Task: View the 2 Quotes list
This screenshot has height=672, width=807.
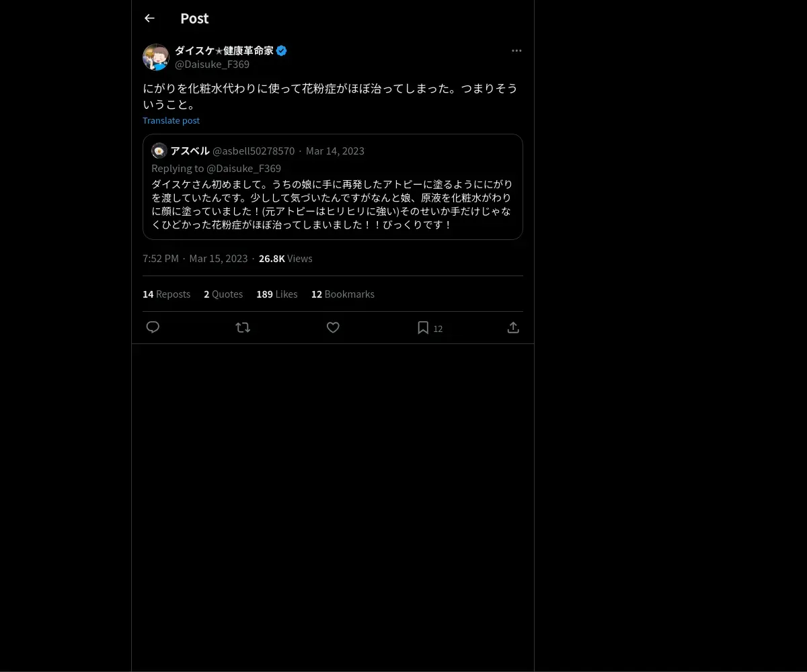Action: tap(223, 294)
